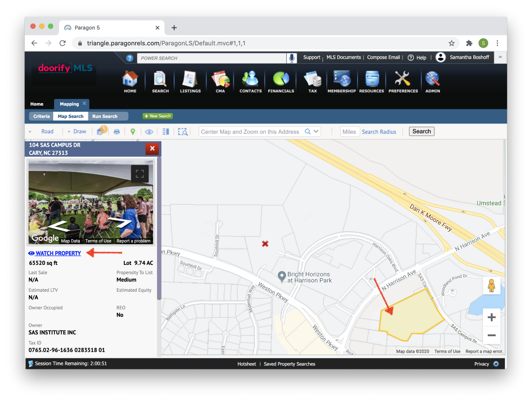Click the Street View pegman icon
532x402 pixels.
[x=492, y=286]
